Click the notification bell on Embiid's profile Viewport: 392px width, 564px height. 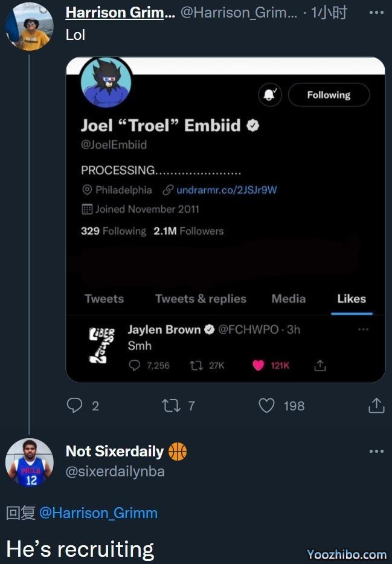(270, 95)
